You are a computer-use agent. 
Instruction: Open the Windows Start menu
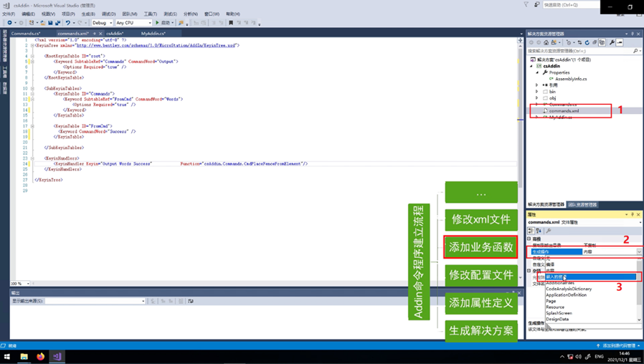6,356
